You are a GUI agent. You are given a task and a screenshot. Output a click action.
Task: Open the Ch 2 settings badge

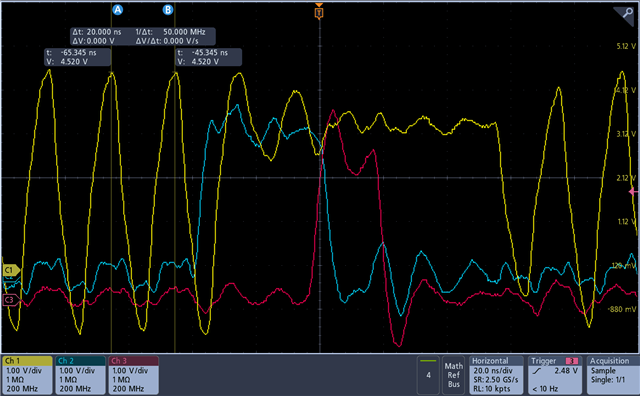click(x=80, y=375)
